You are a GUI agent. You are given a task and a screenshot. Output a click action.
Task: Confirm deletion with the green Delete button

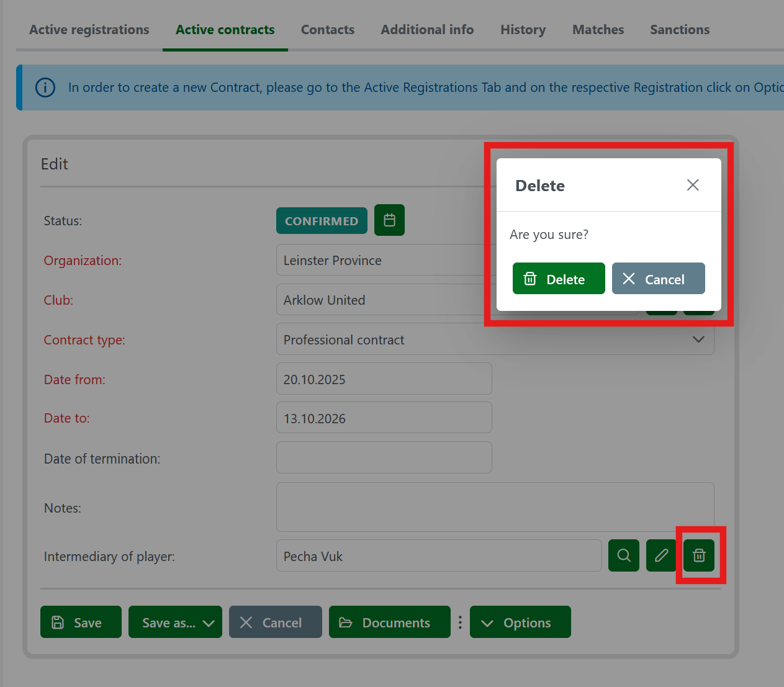558,279
